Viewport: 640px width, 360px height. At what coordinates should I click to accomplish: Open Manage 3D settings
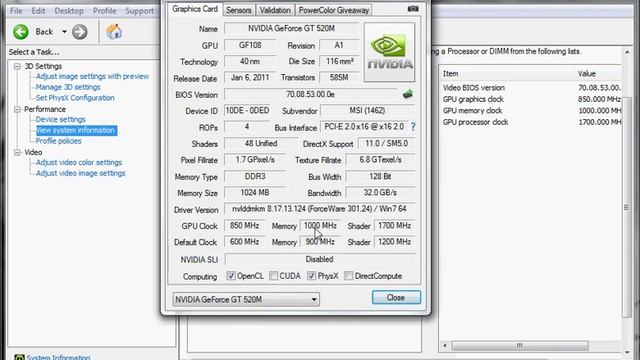[68, 87]
